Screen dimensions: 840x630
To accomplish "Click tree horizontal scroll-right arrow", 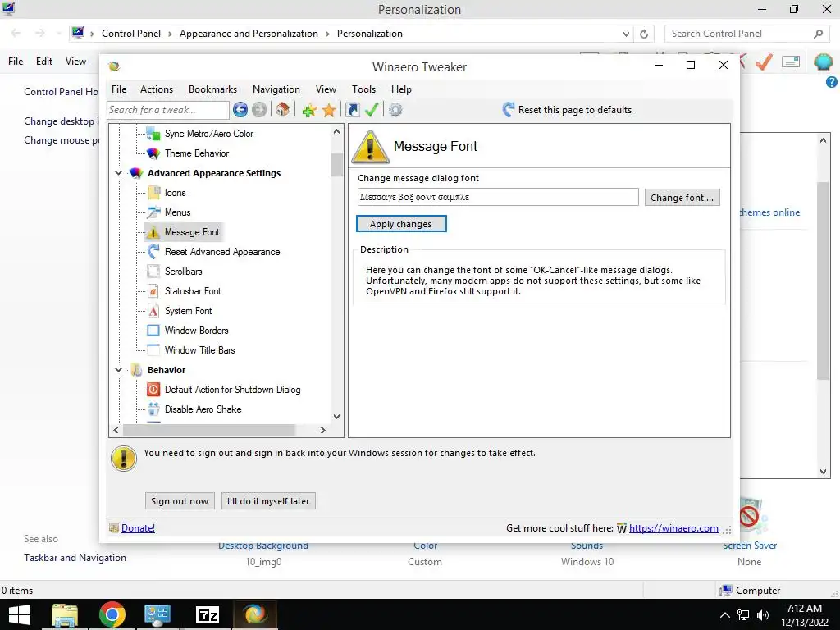I will point(322,430).
